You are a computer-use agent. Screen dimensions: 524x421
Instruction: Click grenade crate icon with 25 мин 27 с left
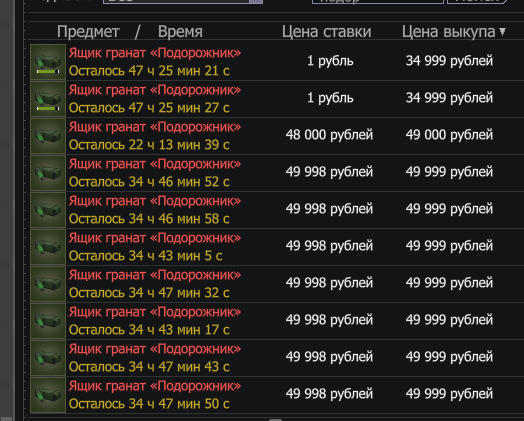point(48,99)
